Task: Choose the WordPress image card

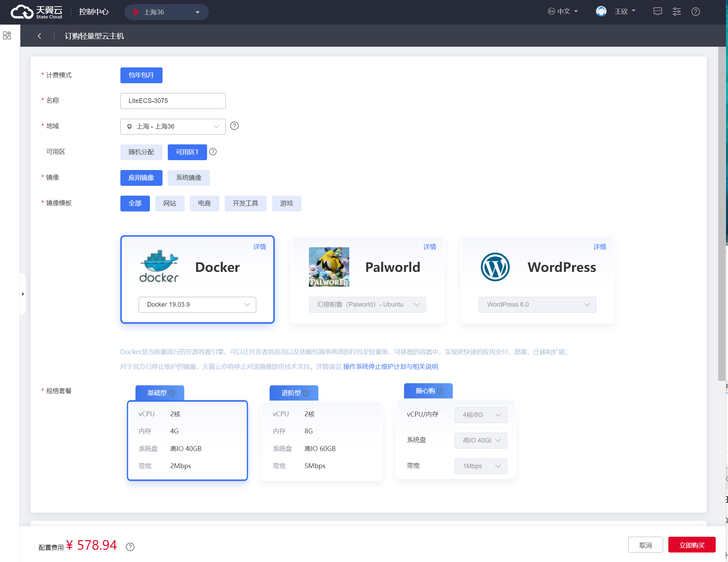Action: pos(537,280)
